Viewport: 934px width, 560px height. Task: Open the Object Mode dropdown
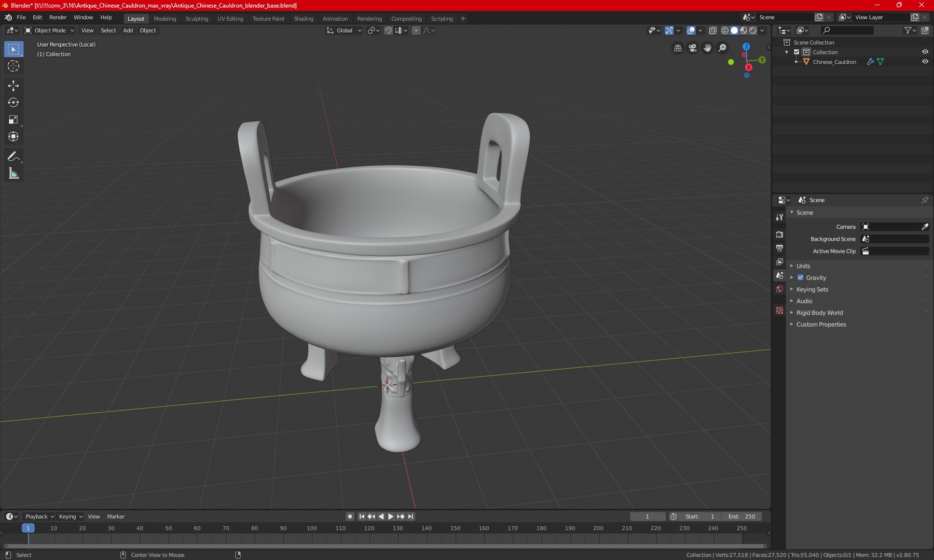[x=50, y=31]
